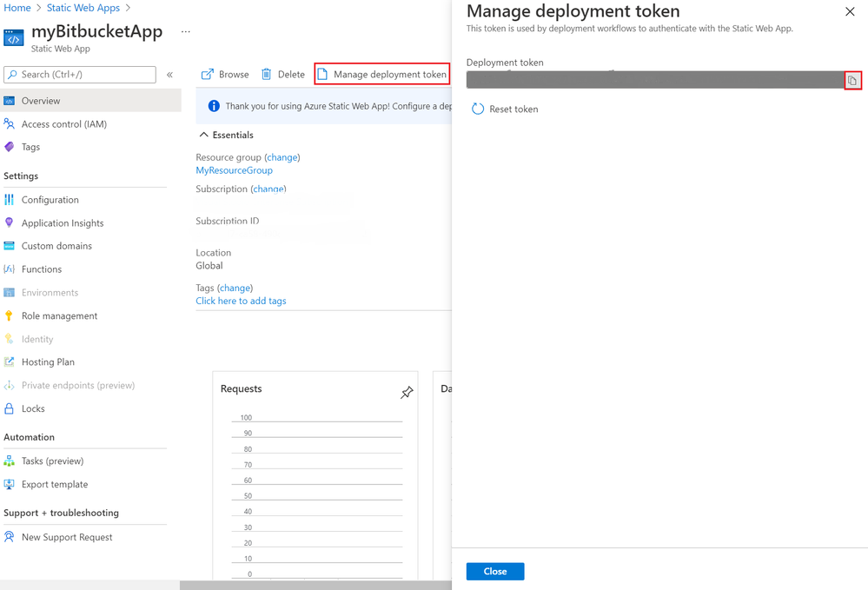Open Manage deployment token in toolbar

point(382,74)
